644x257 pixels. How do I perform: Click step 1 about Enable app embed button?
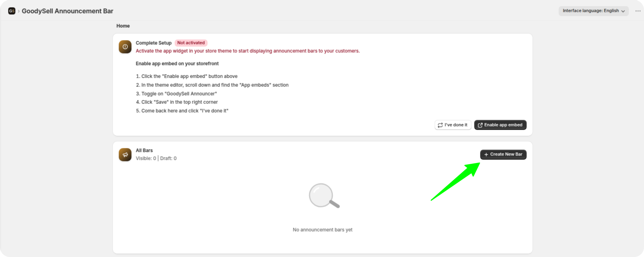tap(187, 76)
